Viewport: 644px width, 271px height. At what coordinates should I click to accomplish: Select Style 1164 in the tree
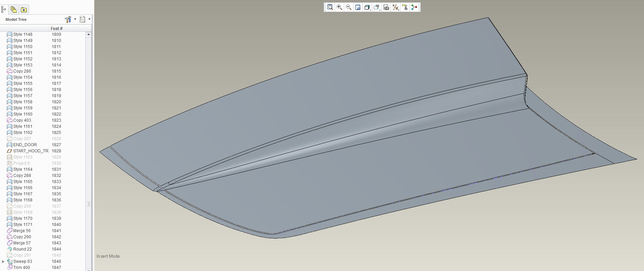point(23,169)
